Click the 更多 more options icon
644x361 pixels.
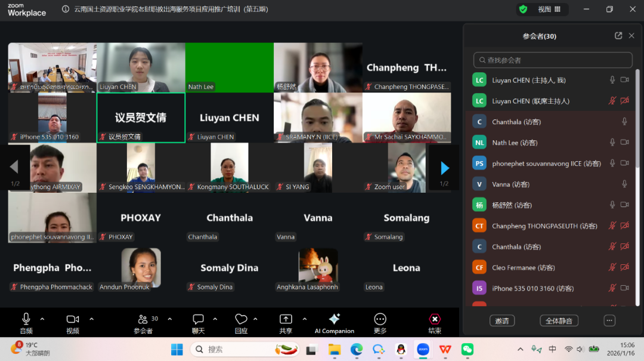click(380, 319)
